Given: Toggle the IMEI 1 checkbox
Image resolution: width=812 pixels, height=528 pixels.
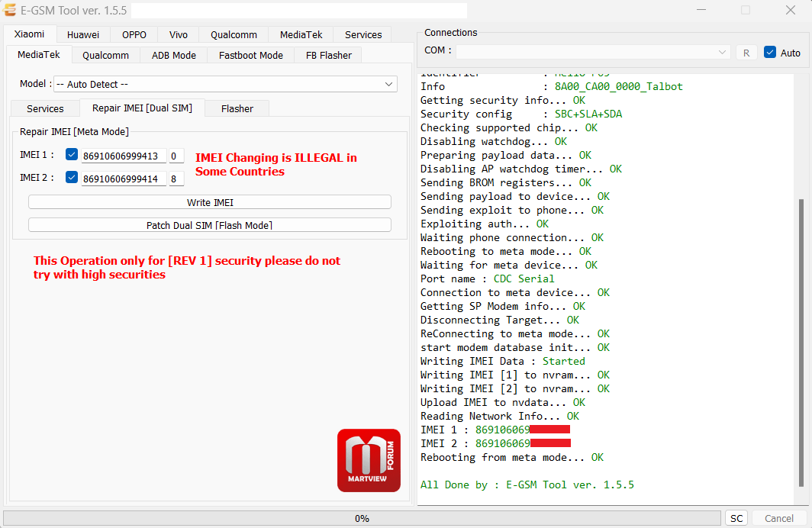Looking at the screenshot, I should [72, 155].
